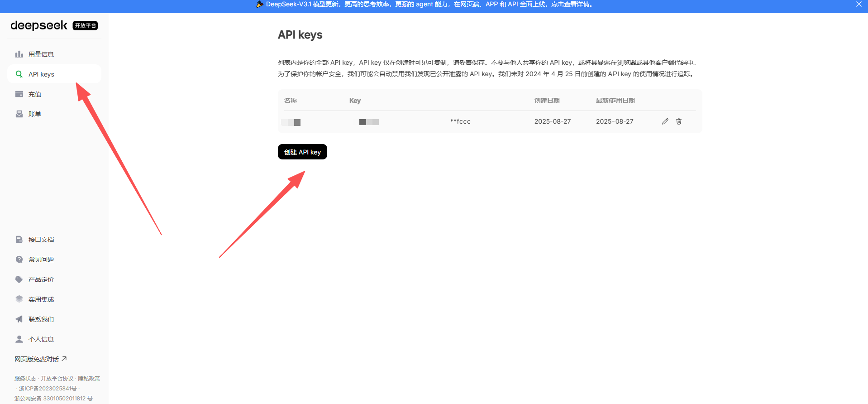Click the price tag icon beside 产品定价
This screenshot has width=868, height=404.
coord(19,279)
